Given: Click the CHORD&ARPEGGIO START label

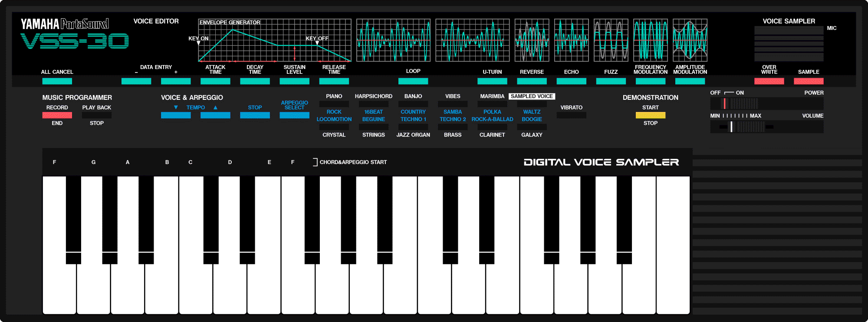Looking at the screenshot, I should [353, 162].
